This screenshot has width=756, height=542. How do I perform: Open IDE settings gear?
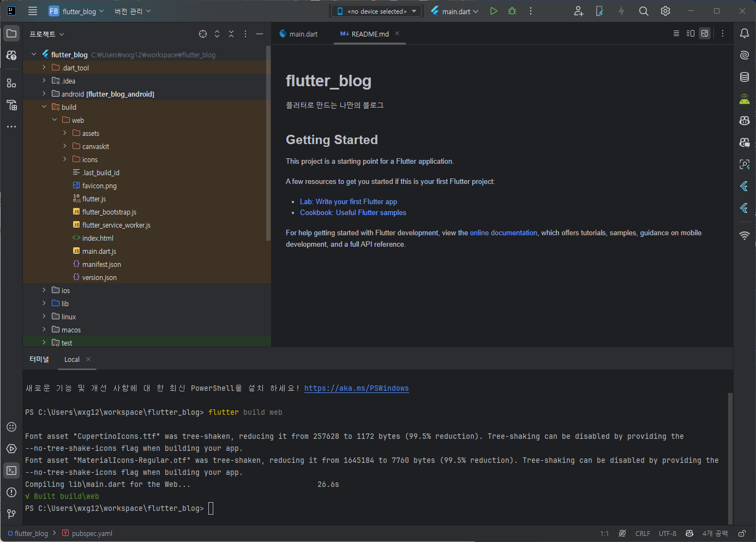665,11
